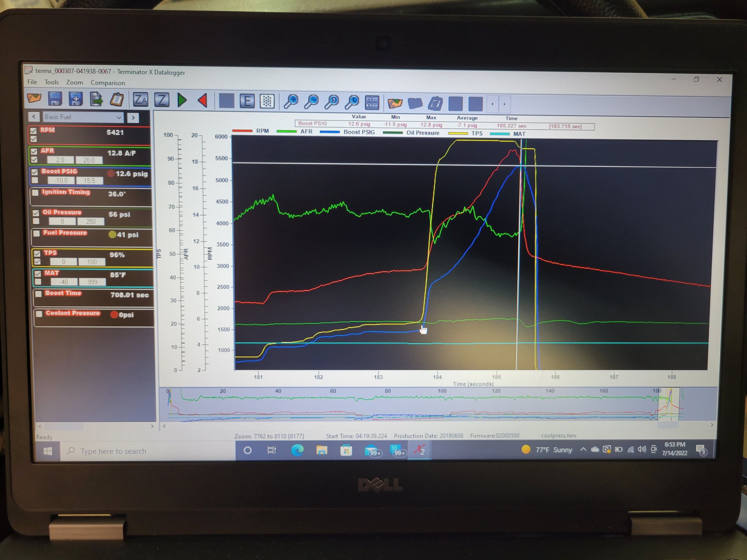Edit TPS maximum field 100
Image resolution: width=747 pixels, height=560 pixels.
click(92, 262)
